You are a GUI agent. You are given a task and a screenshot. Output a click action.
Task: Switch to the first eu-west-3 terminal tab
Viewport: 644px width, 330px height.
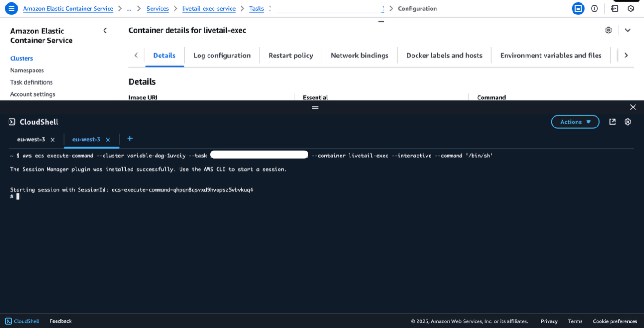(31, 139)
